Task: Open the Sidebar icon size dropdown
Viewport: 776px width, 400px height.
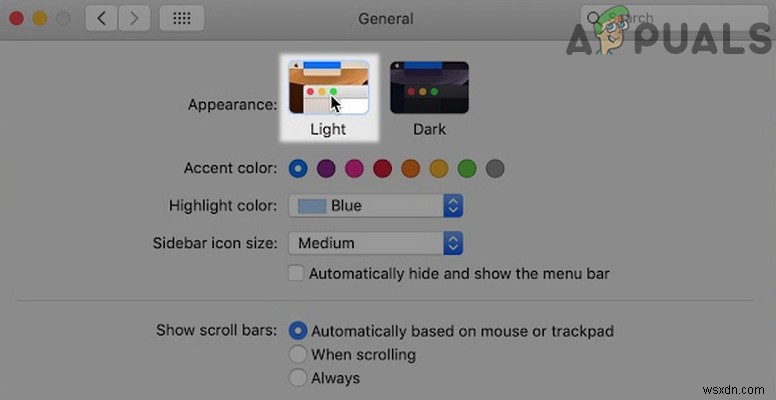Action: [x=376, y=242]
